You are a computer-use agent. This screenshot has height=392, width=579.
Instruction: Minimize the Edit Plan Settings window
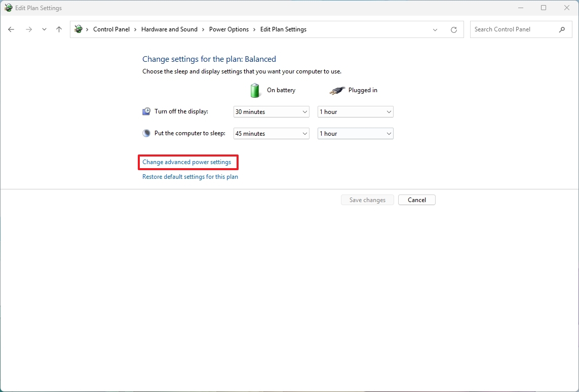point(521,8)
